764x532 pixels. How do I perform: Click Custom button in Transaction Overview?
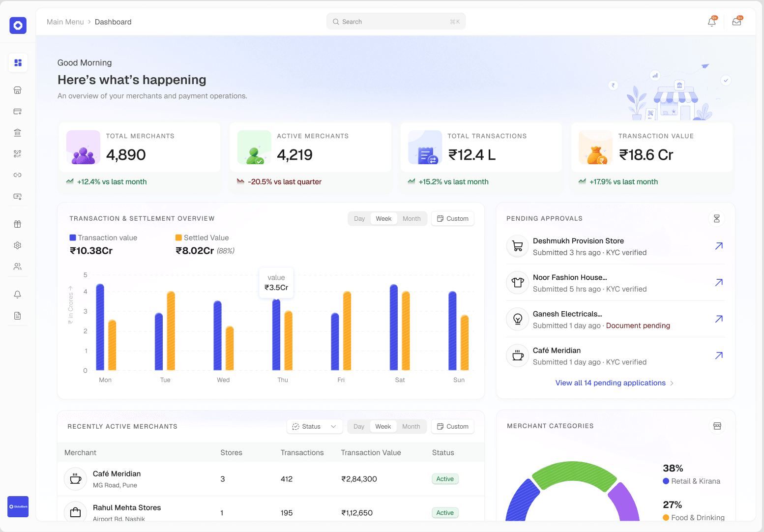point(453,219)
